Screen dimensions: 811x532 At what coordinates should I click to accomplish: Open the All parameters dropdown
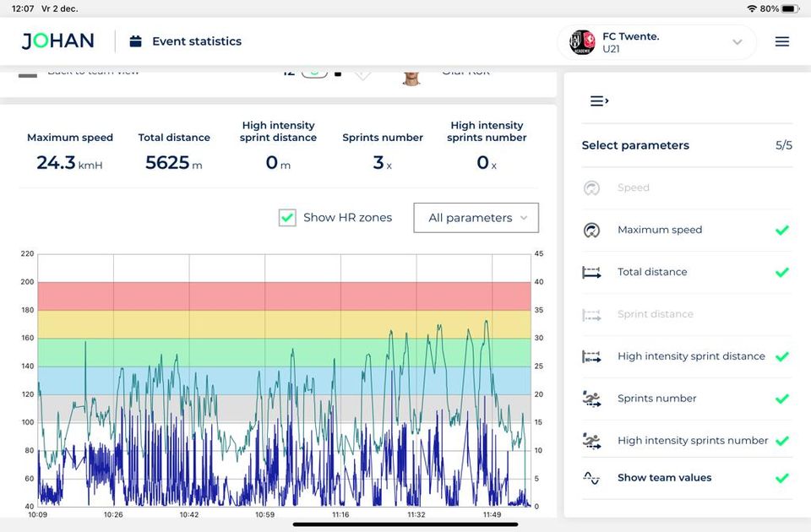click(475, 217)
